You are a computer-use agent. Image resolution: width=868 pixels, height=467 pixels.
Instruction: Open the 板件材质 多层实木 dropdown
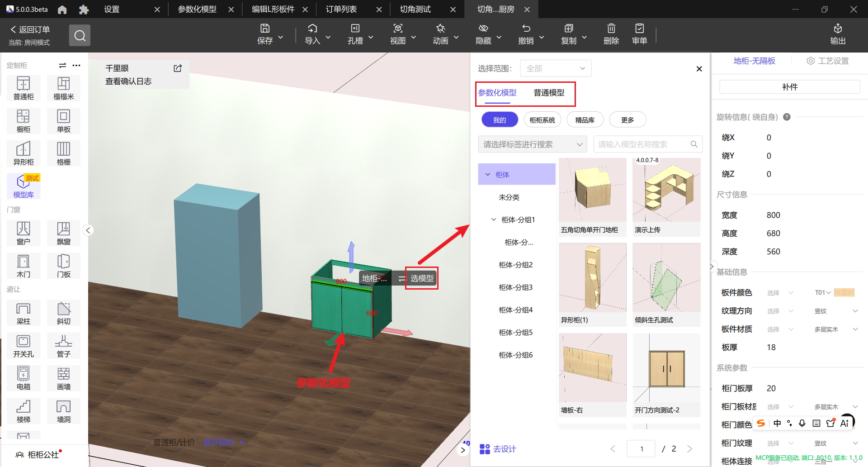click(x=836, y=329)
